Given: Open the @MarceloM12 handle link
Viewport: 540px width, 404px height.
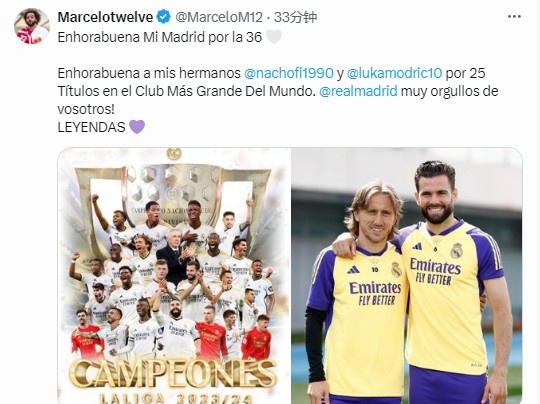Looking at the screenshot, I should (219, 17).
